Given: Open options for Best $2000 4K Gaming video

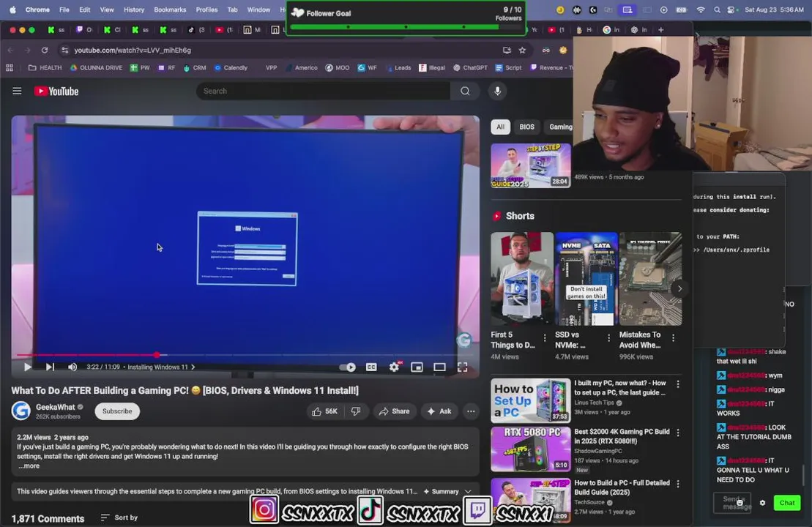Looking at the screenshot, I should (678, 433).
